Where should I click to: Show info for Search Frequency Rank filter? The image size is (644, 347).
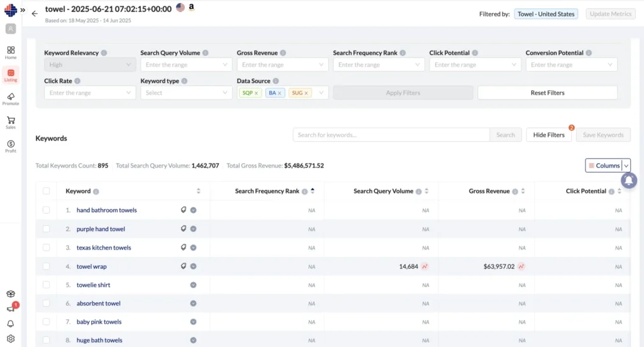[x=402, y=53]
